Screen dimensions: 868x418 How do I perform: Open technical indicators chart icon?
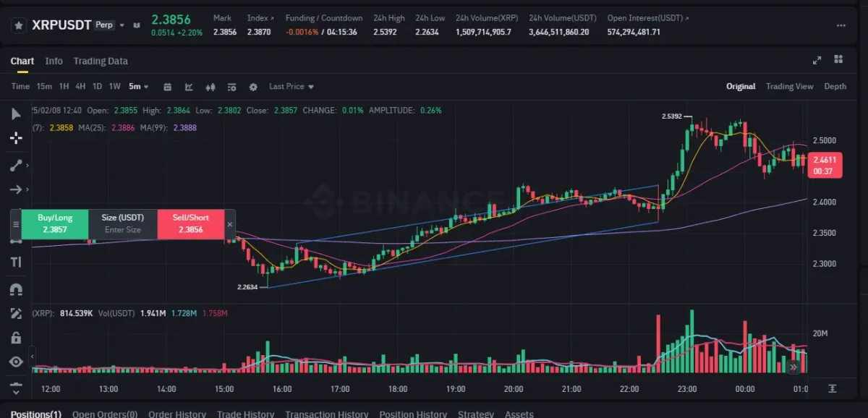pyautogui.click(x=189, y=87)
